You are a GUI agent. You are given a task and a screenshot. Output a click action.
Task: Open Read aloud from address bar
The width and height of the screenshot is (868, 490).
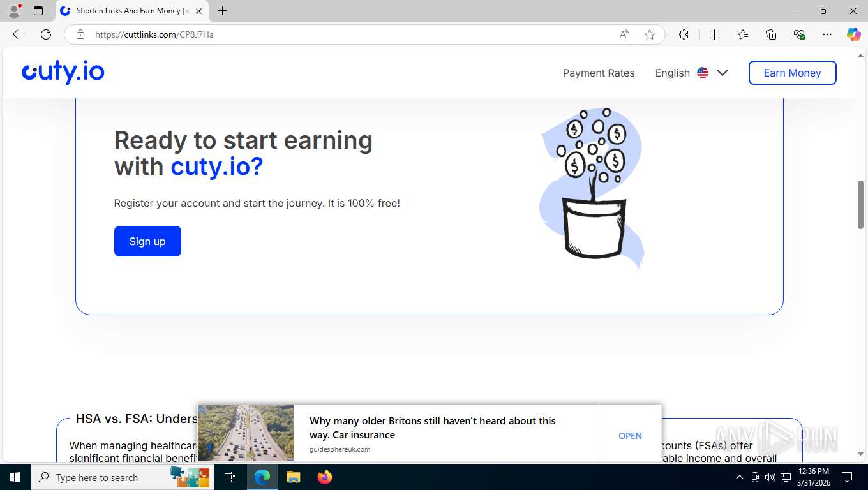tap(624, 34)
